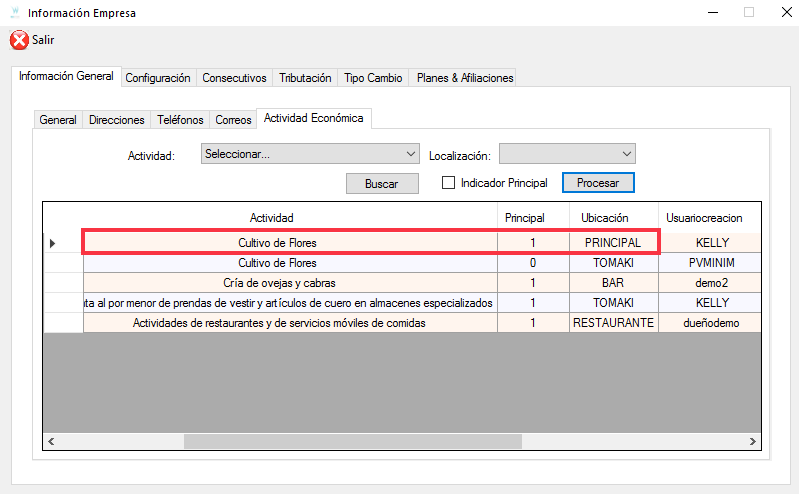Click the red Salir exit icon

coord(19,40)
